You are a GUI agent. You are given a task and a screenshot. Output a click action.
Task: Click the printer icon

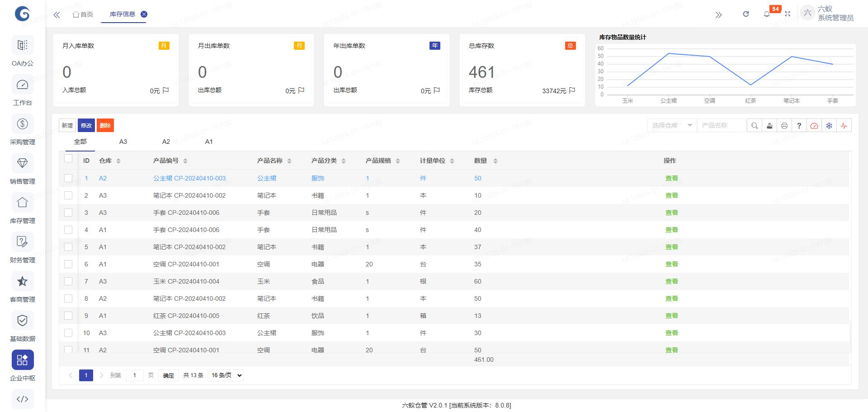click(784, 126)
